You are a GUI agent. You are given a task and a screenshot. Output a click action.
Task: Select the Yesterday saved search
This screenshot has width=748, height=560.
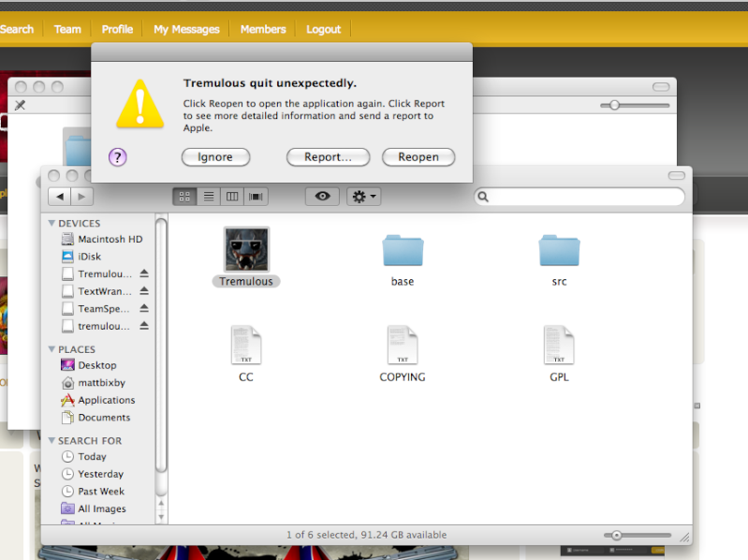coord(93,474)
